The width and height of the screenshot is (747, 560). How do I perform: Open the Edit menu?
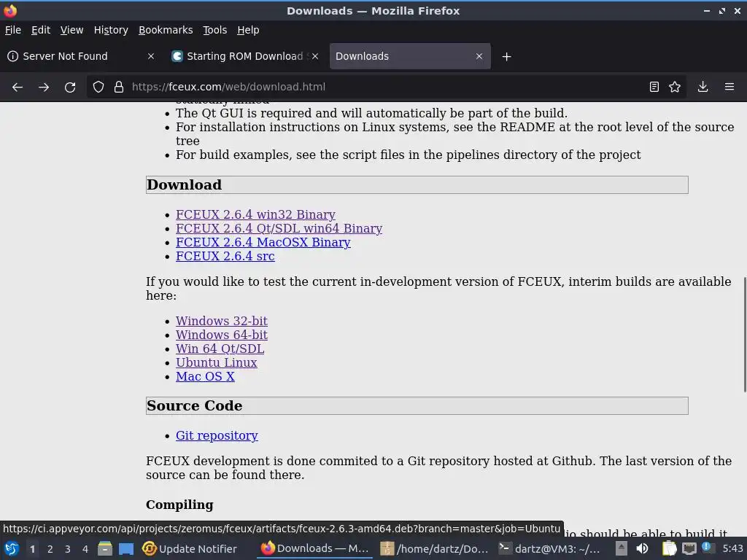click(x=41, y=30)
